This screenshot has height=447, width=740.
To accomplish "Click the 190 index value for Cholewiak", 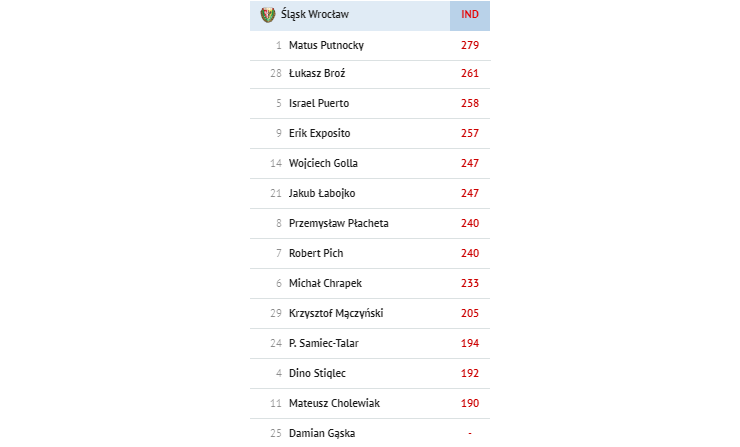I will click(470, 404).
